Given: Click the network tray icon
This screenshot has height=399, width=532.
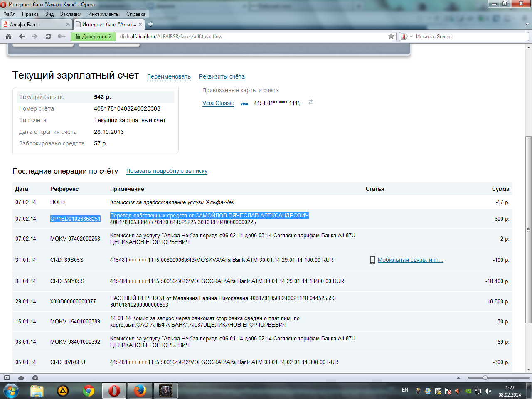Looking at the screenshot, I should coord(478,391).
